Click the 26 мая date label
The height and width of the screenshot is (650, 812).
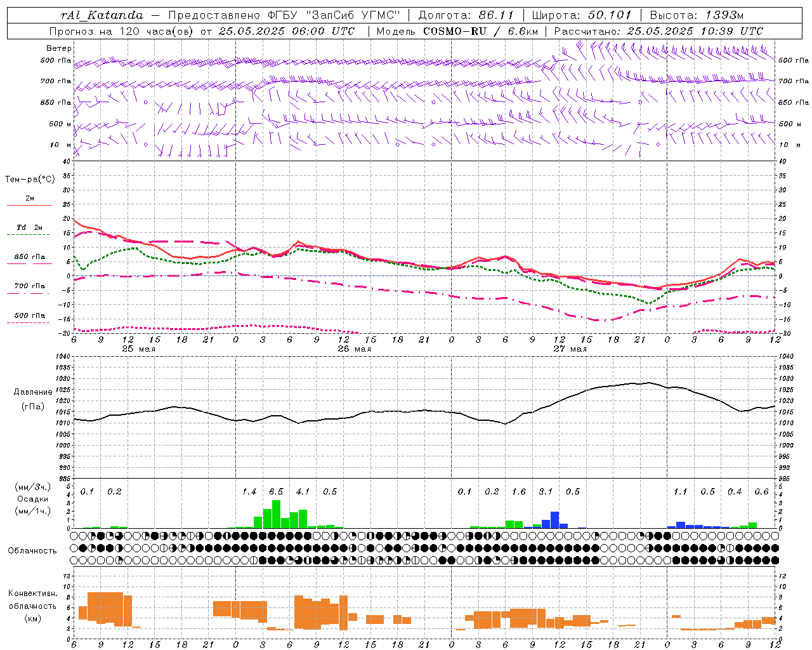355,349
